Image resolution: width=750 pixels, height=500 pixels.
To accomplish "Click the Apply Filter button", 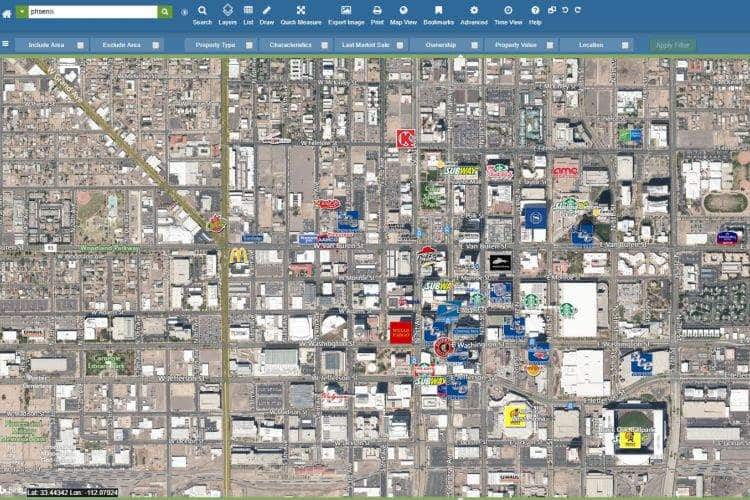I will tap(673, 45).
